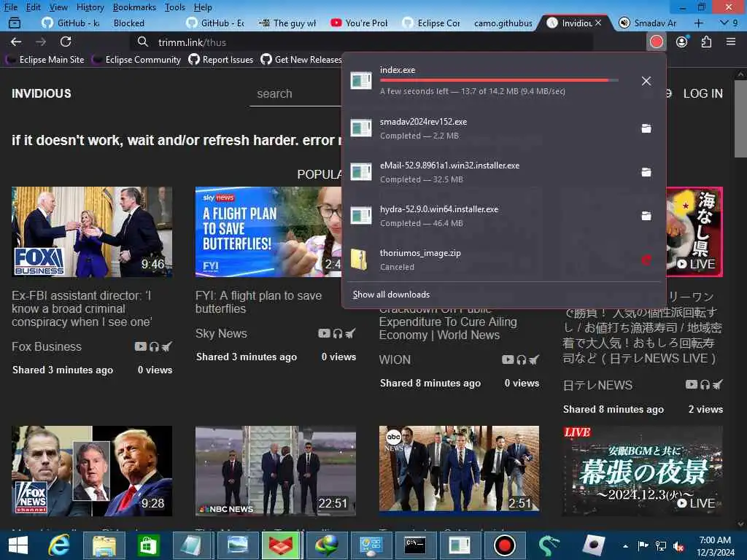Open the Help menu
The height and width of the screenshot is (560, 747).
tap(203, 7)
